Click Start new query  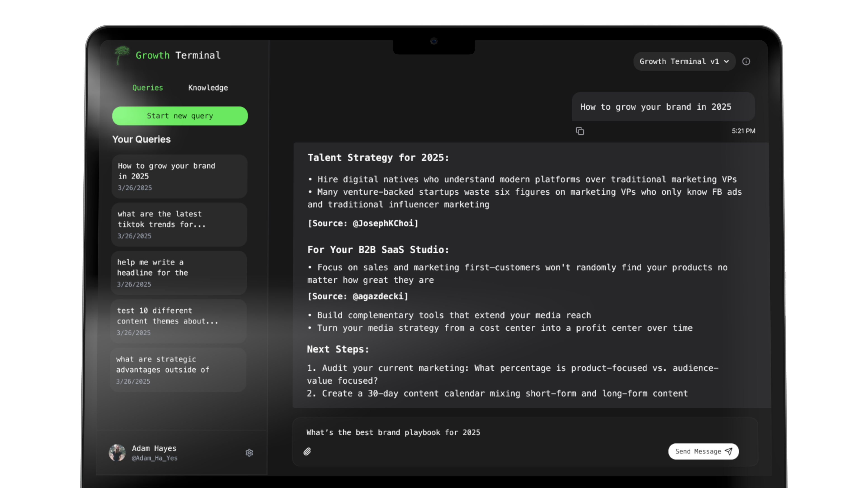click(180, 115)
